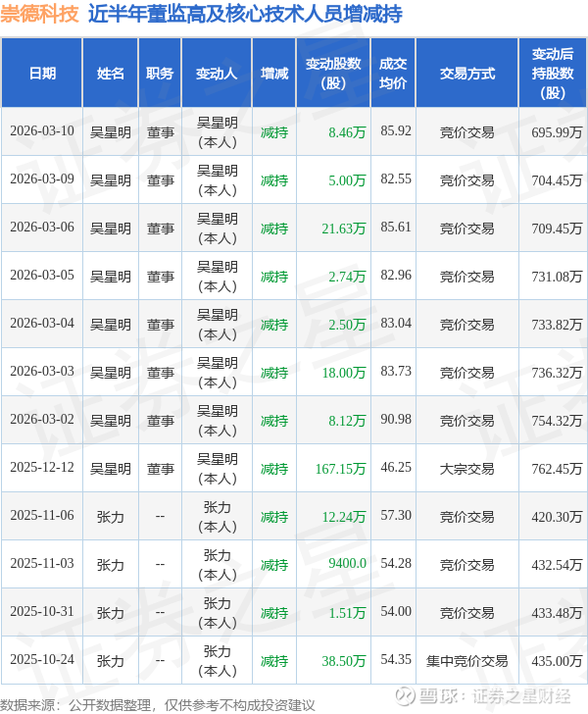Click the 成交均价 column header
Screen dimensions: 588x714
[393, 74]
